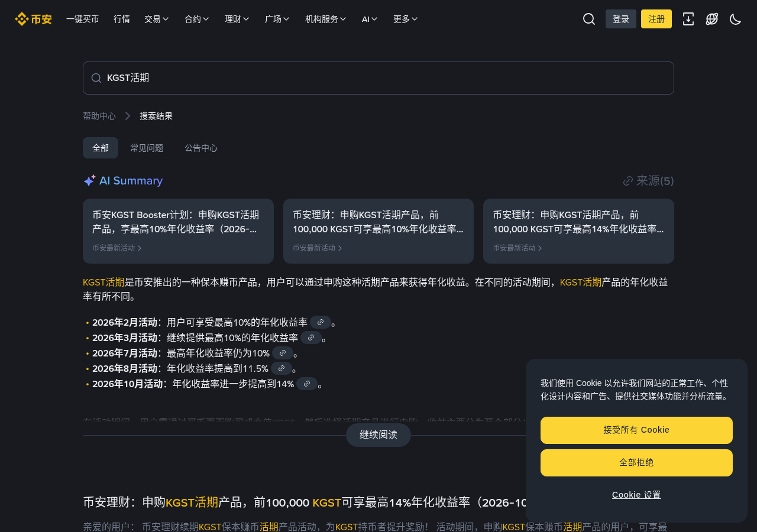Go to 帮助中心 in the breadcrumb
Image resolution: width=757 pixels, height=532 pixels.
(99, 116)
